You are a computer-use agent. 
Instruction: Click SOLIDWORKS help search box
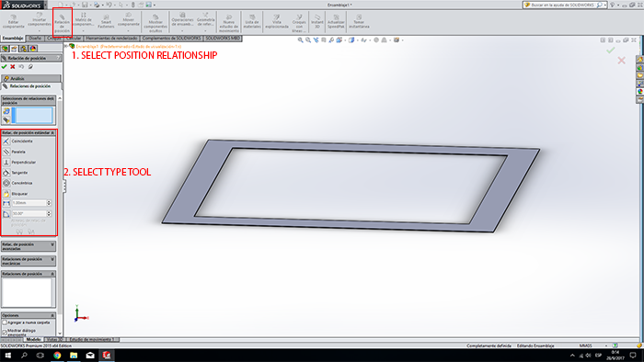tap(564, 5)
